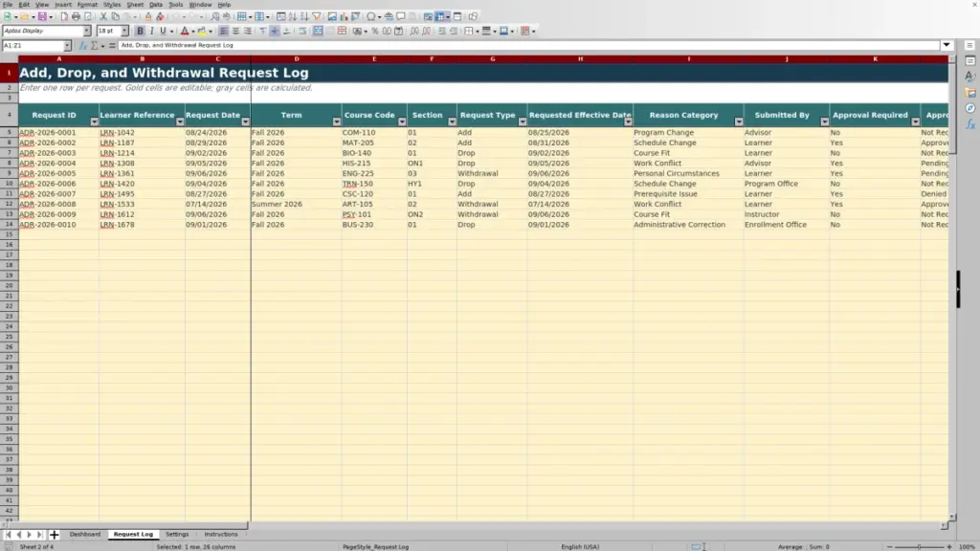This screenshot has height=551, width=980.
Task: Click the Clear Direct Formatting icon
Action: point(160,17)
